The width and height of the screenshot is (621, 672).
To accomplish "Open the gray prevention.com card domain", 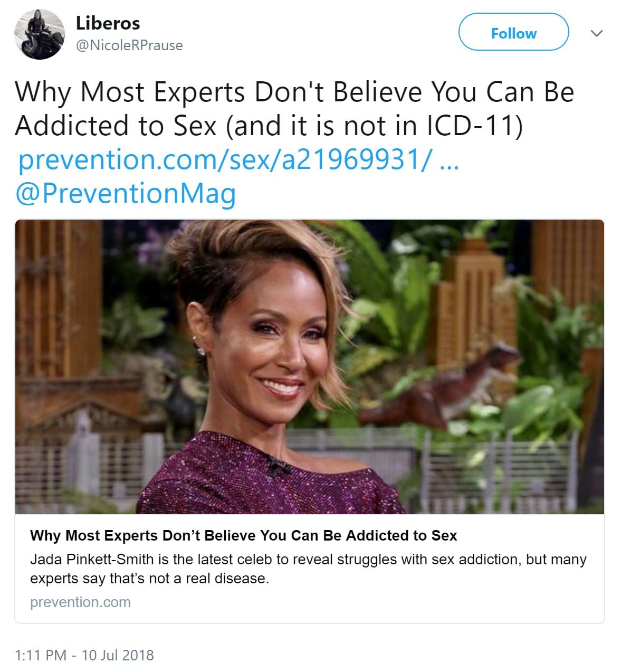I will pyautogui.click(x=80, y=602).
